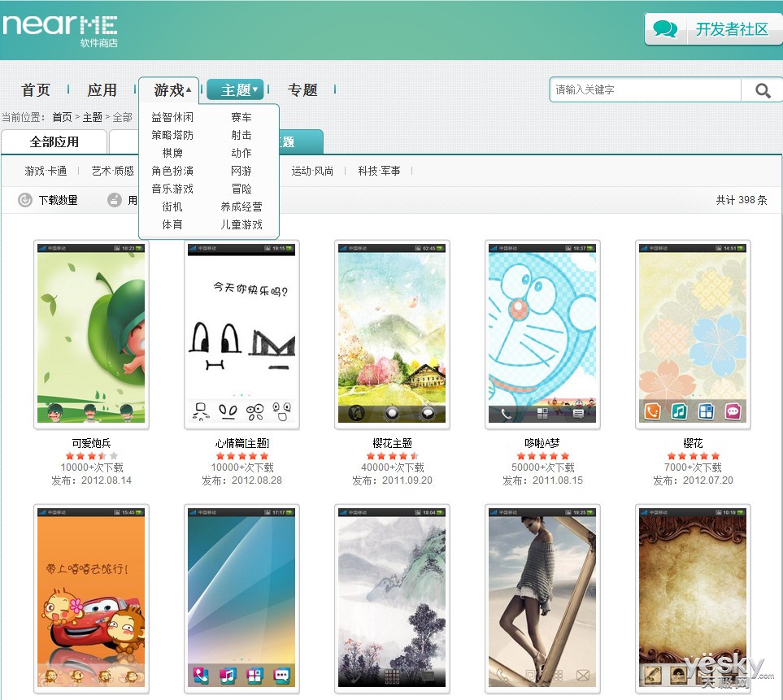Click the star rating under 樱花
The image size is (783, 700).
(x=693, y=456)
